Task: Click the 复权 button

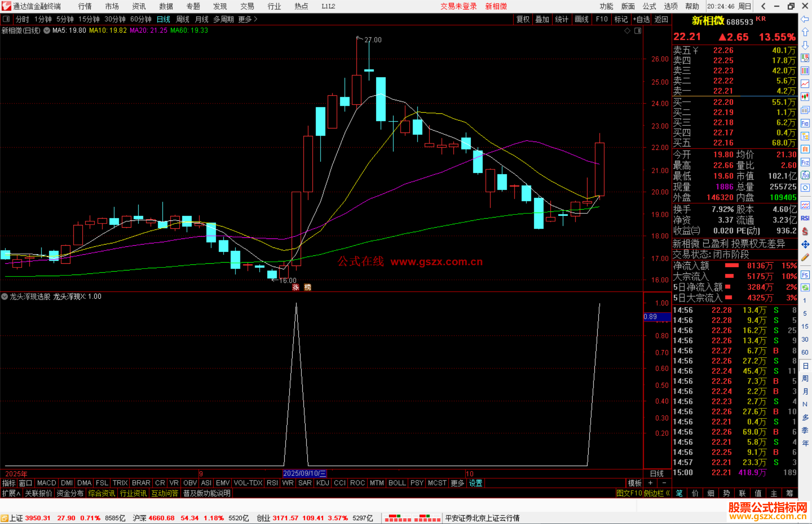Action: [523, 19]
